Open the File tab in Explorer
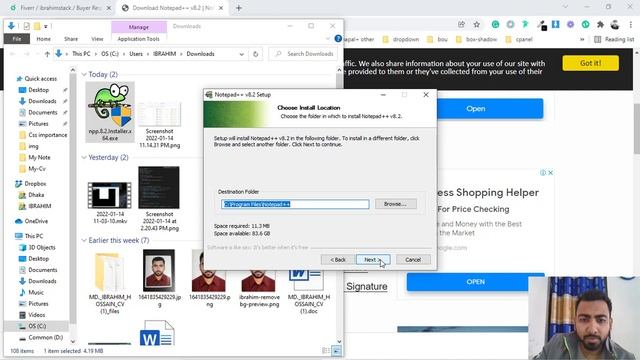The width and height of the screenshot is (640, 360). click(17, 39)
